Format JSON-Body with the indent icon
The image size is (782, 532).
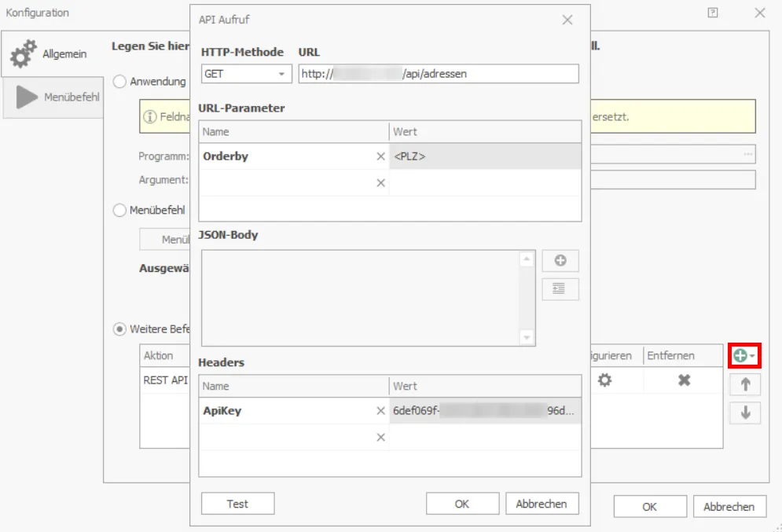click(560, 289)
